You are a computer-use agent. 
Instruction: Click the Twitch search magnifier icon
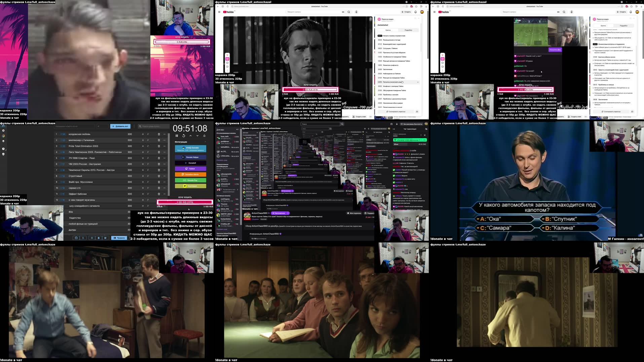coord(342,124)
